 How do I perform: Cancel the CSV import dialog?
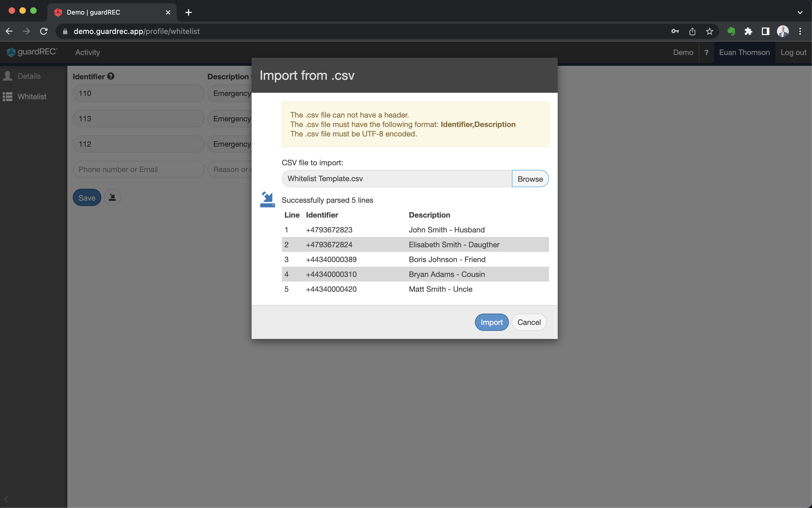pos(529,322)
